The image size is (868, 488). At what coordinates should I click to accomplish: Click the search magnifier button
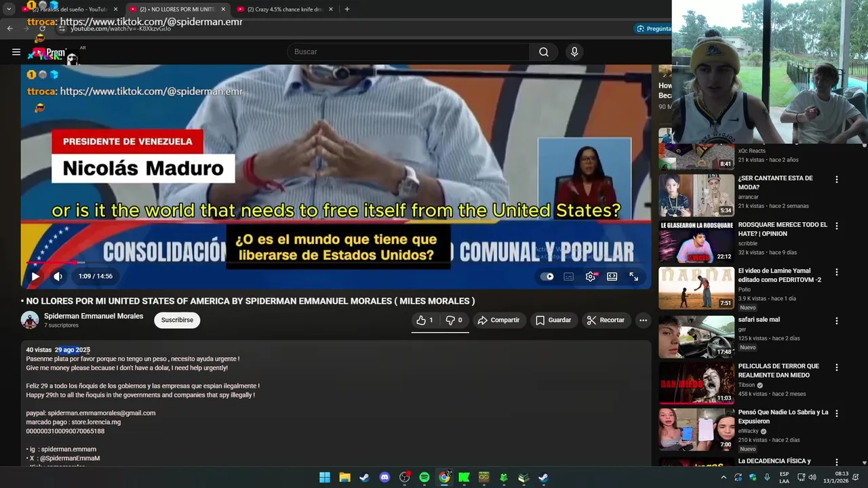(x=544, y=52)
